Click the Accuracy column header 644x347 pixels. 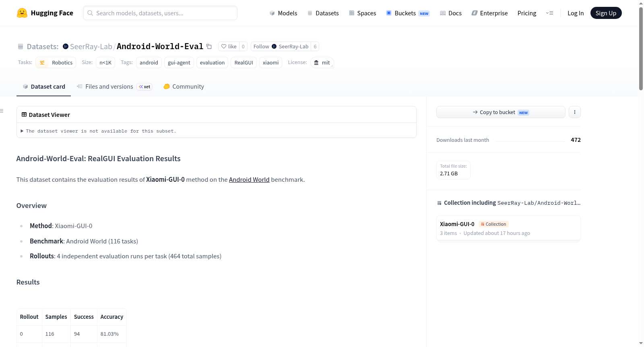coord(112,317)
